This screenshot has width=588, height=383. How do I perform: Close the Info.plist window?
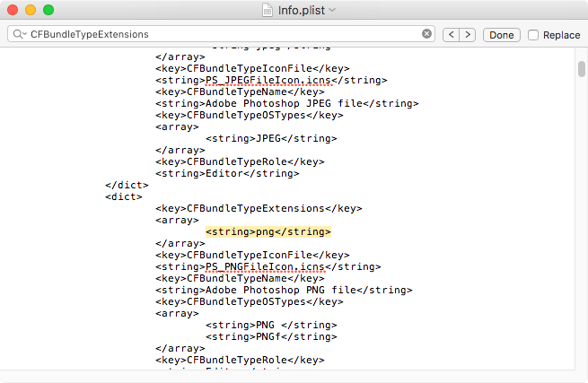click(13, 10)
